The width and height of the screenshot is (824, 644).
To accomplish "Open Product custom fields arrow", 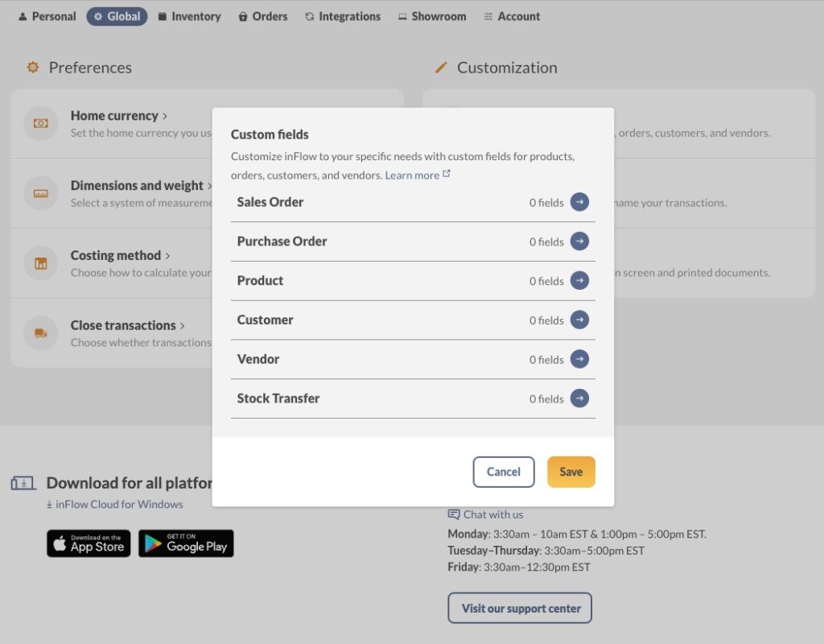I will (579, 280).
